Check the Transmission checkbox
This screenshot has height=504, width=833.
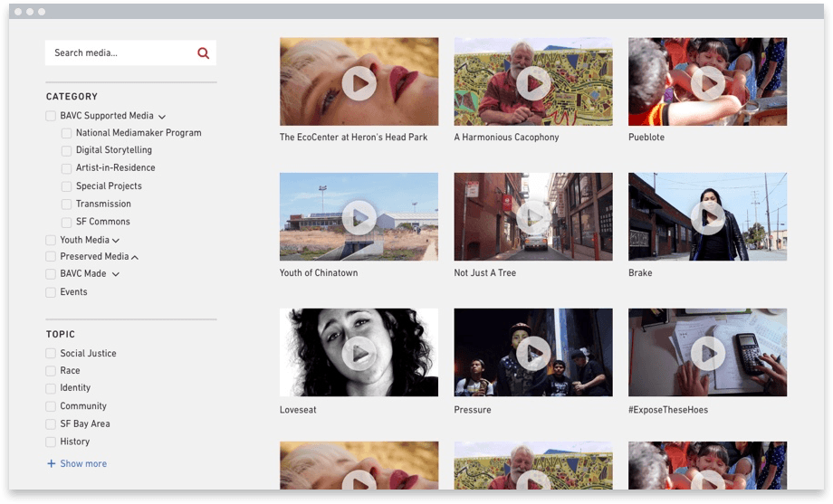pos(66,204)
